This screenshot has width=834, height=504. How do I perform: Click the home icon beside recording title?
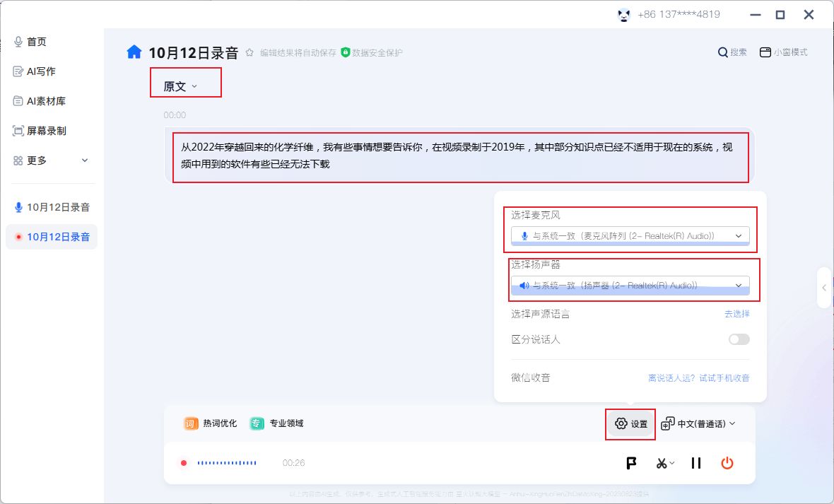point(134,52)
